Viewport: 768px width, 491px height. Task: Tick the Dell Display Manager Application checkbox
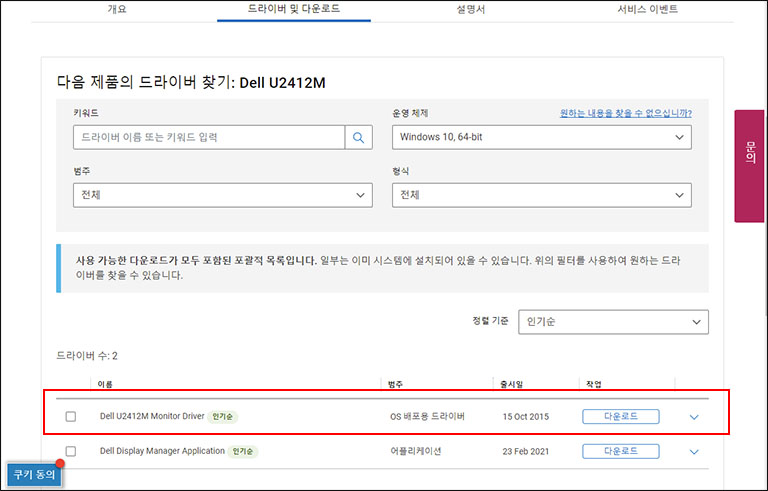click(71, 451)
